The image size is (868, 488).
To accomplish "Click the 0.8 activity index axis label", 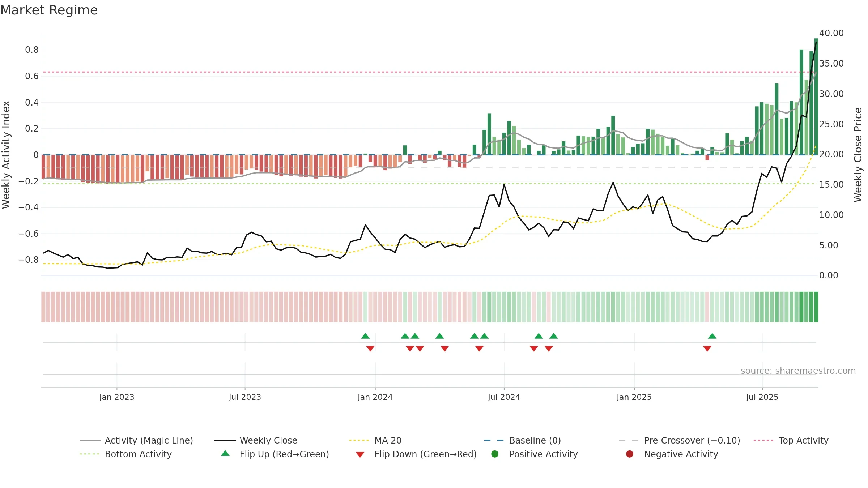I will (x=32, y=50).
